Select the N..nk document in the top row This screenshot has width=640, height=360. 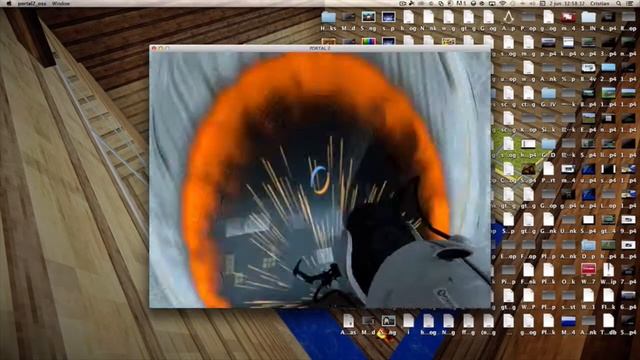[428, 21]
